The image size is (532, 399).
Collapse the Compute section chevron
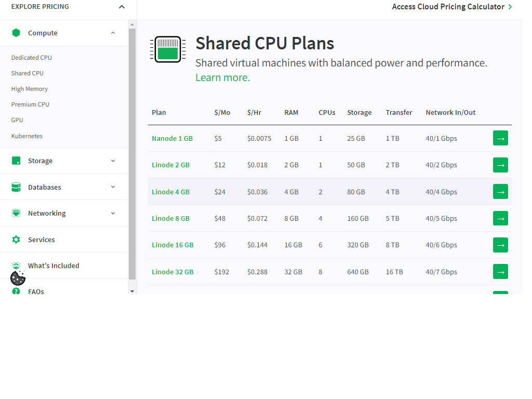click(113, 33)
